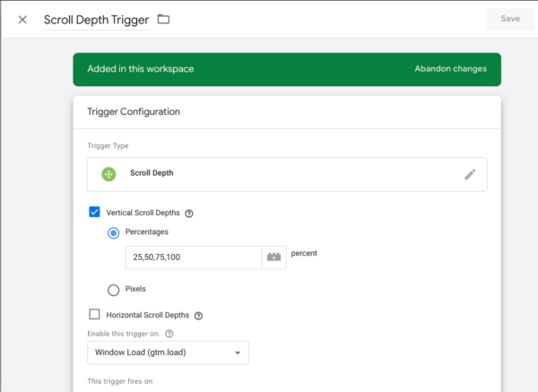The height and width of the screenshot is (392, 538).
Task: Close the trigger editor with the X icon
Action: (x=22, y=20)
